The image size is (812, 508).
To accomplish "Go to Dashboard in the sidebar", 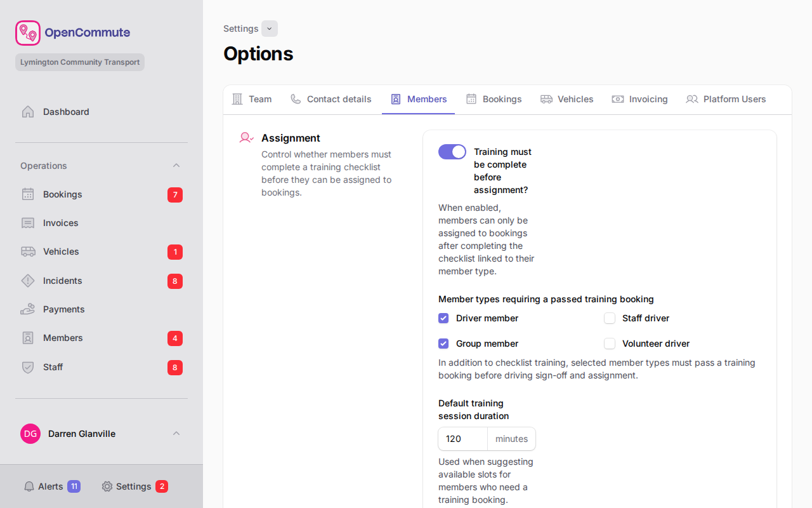I will (101, 112).
